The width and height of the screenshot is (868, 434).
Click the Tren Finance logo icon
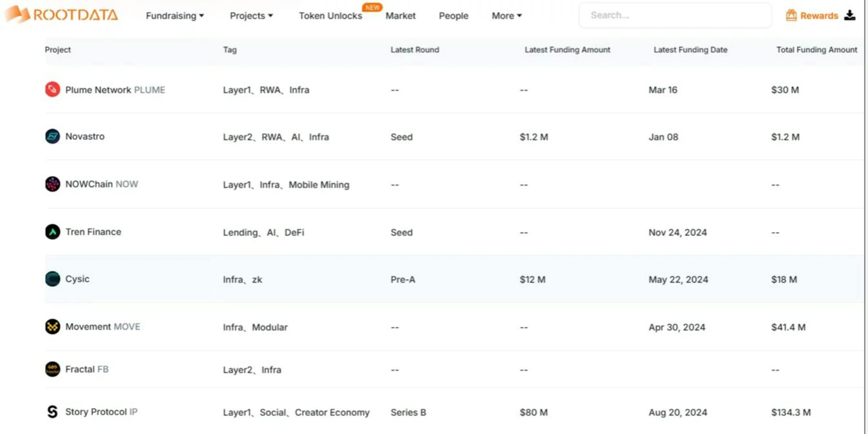click(x=53, y=232)
